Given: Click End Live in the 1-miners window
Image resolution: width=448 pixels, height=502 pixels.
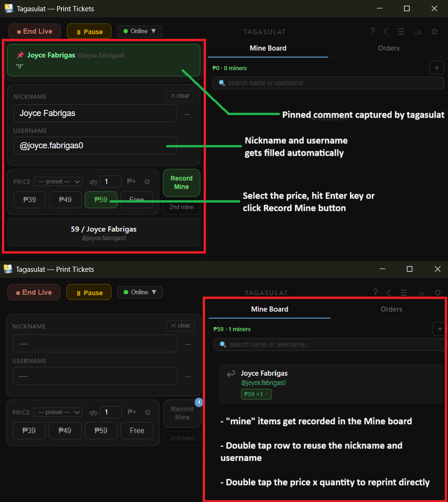Looking at the screenshot, I should tap(34, 292).
